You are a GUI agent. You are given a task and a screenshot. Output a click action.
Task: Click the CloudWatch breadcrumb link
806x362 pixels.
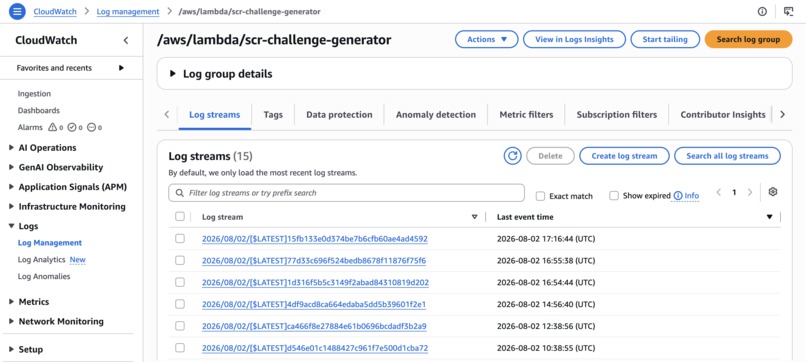pos(55,11)
